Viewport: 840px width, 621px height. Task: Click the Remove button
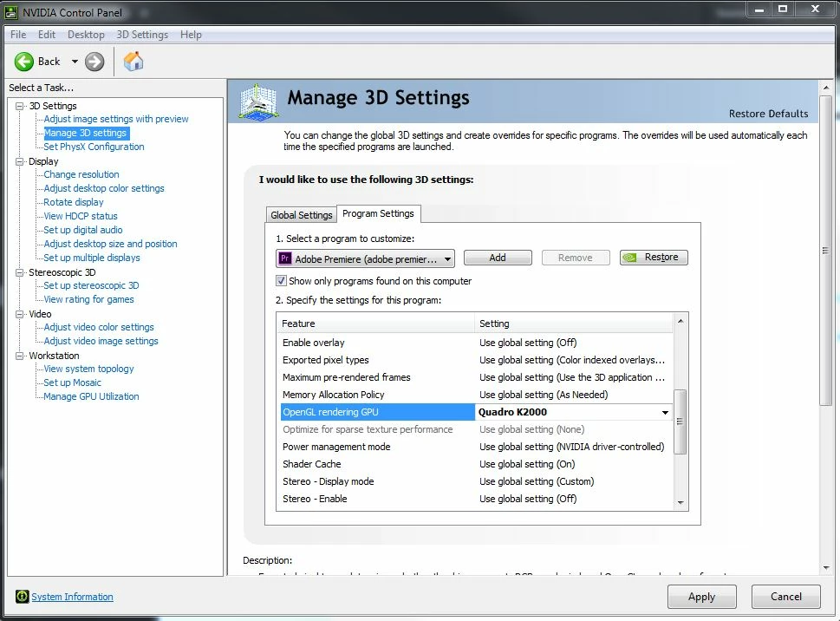[x=576, y=258]
